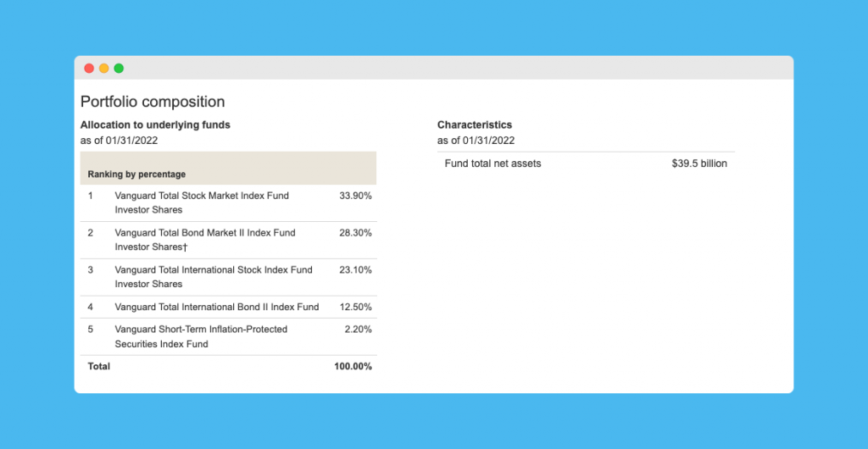Click the Ranking by percentage table header
This screenshot has width=868, height=449.
point(136,175)
